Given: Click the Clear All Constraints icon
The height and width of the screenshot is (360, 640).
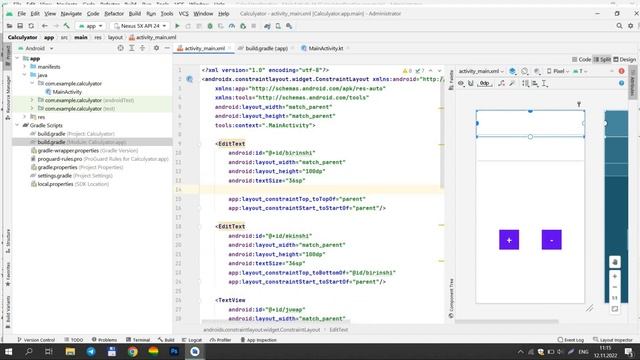Looking at the screenshot, I should [x=501, y=83].
